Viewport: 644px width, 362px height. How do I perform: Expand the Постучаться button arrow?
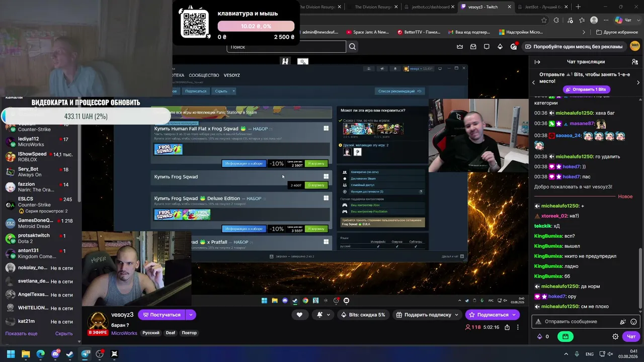click(x=191, y=315)
